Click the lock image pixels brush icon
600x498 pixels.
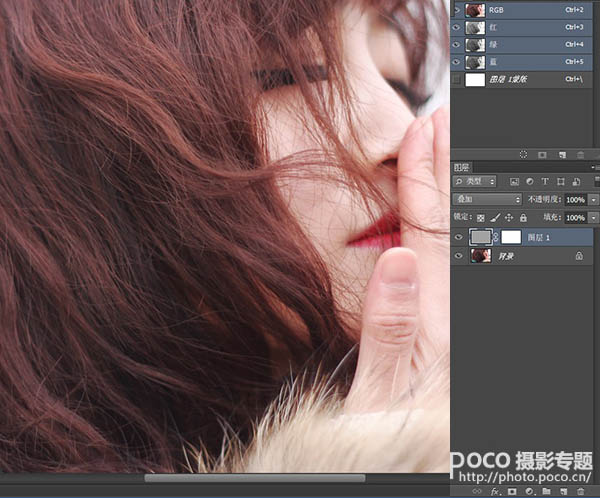(x=495, y=217)
